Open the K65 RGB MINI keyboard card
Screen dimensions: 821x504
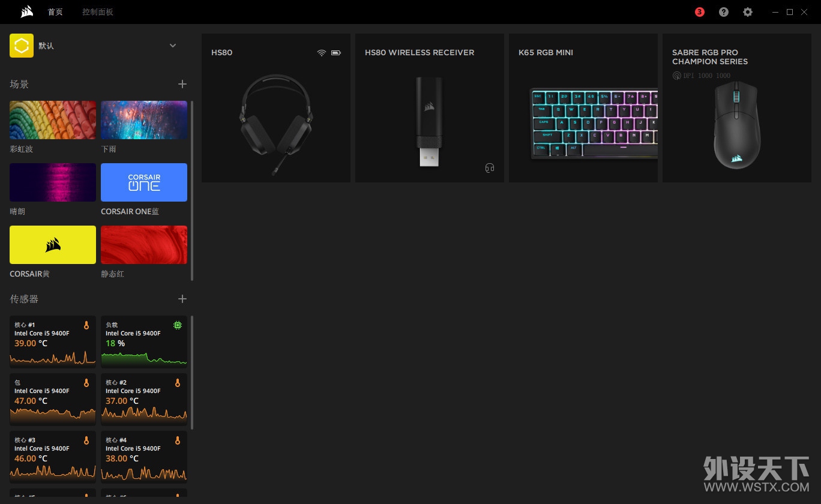pyautogui.click(x=583, y=108)
